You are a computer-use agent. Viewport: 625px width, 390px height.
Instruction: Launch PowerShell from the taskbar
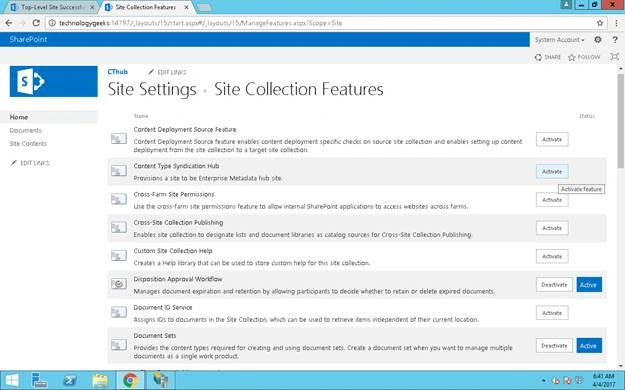pos(70,380)
